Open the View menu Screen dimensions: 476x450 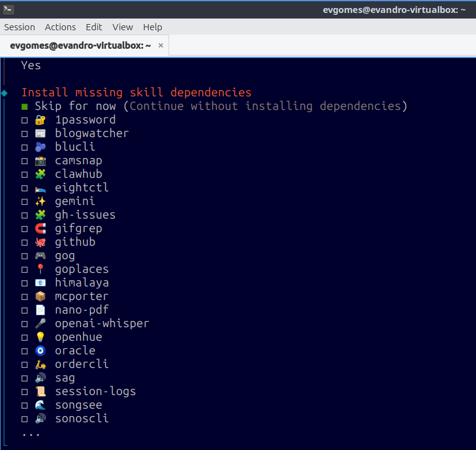pyautogui.click(x=123, y=27)
